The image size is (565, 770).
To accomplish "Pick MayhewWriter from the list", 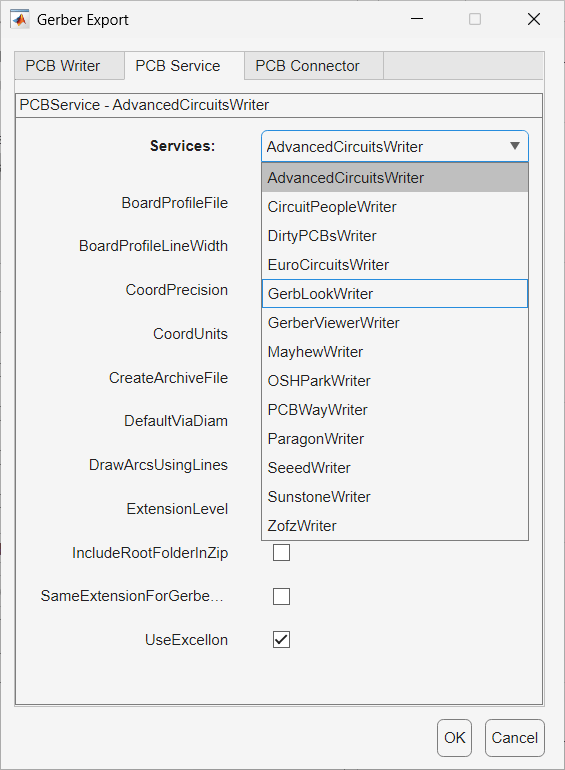I will pyautogui.click(x=395, y=352).
